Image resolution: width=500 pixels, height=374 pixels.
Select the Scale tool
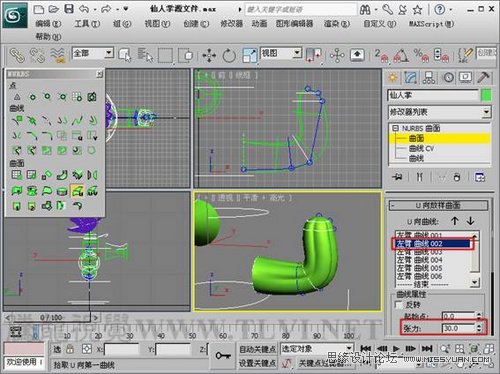[250, 55]
